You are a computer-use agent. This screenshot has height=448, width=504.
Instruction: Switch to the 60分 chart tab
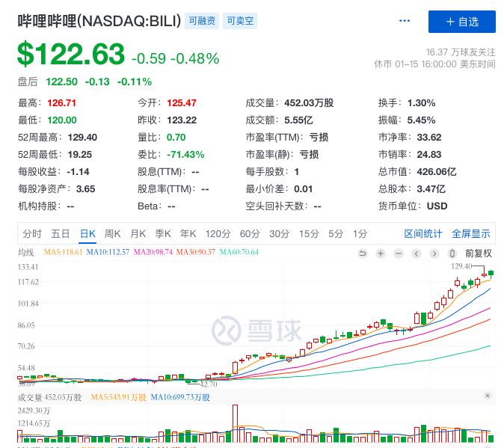pos(250,233)
